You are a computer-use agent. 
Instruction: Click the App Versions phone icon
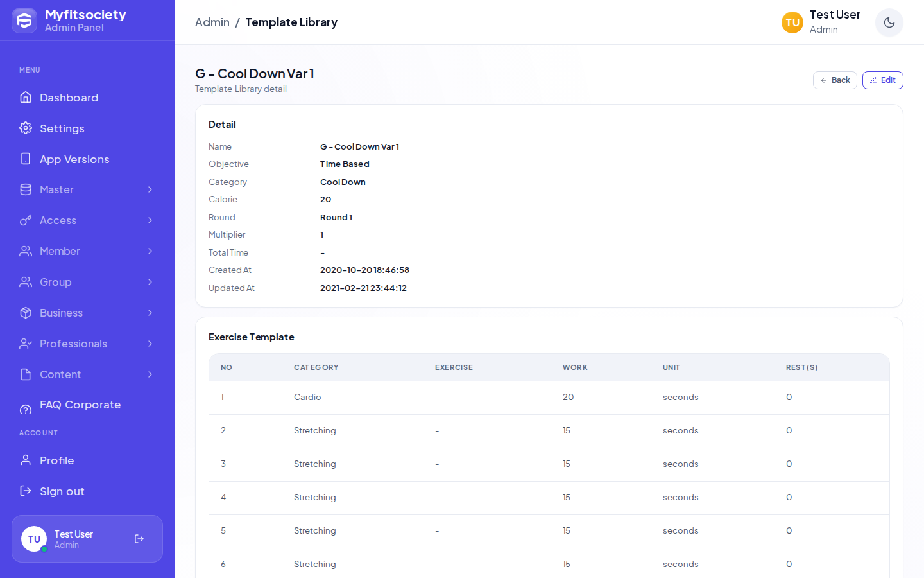click(26, 159)
